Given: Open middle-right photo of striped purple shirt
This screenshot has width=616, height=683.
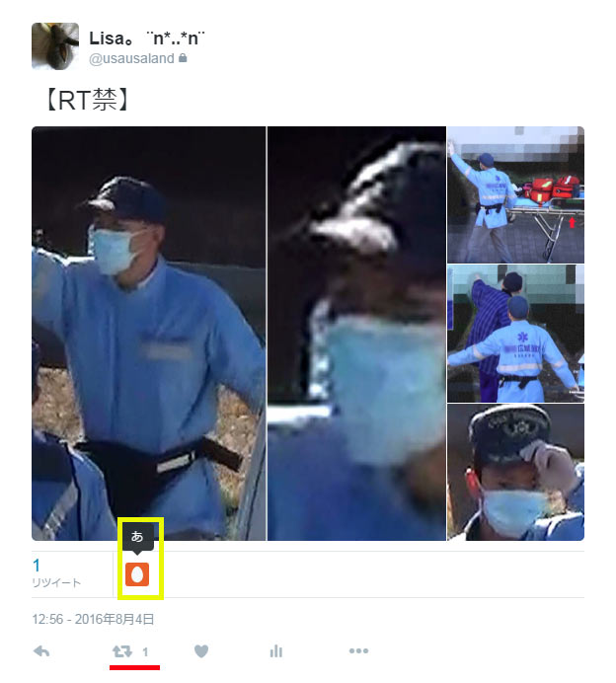Looking at the screenshot, I should [x=516, y=334].
